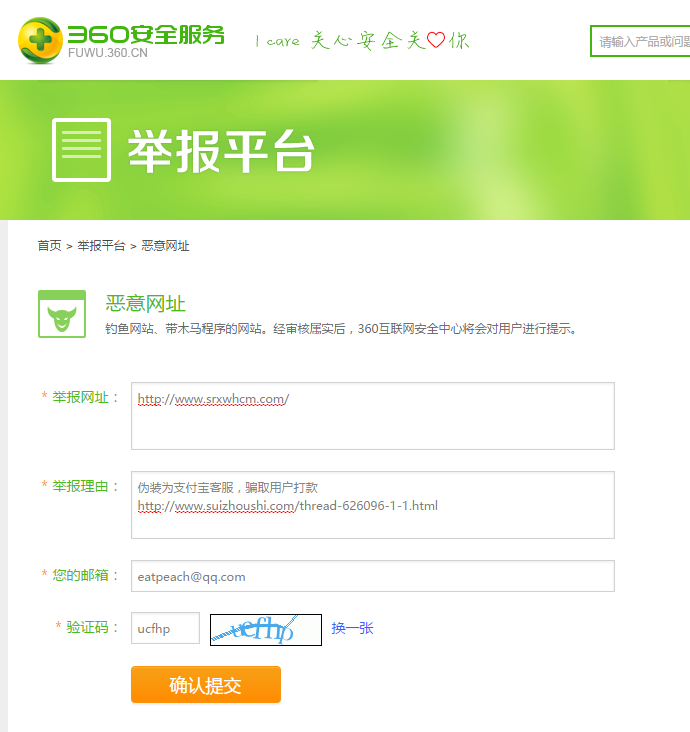Click into the 举报理由 text area
Screen dimensions: 690x732
point(373,505)
